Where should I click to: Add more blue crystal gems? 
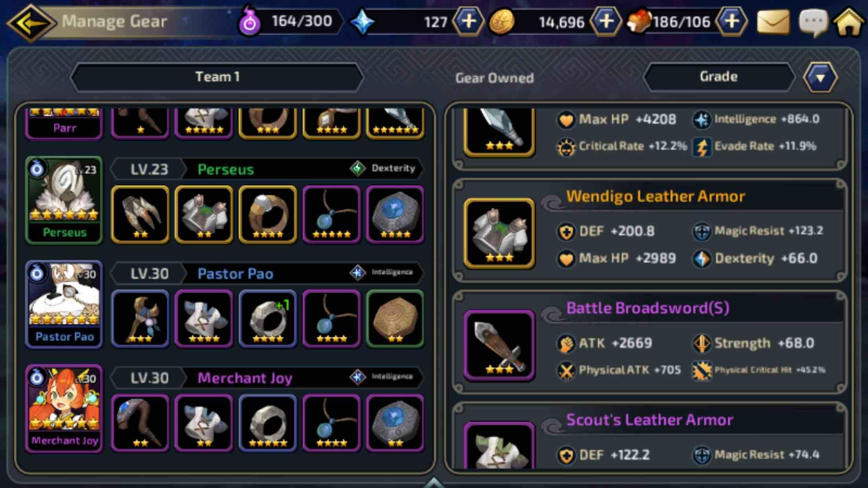[468, 21]
